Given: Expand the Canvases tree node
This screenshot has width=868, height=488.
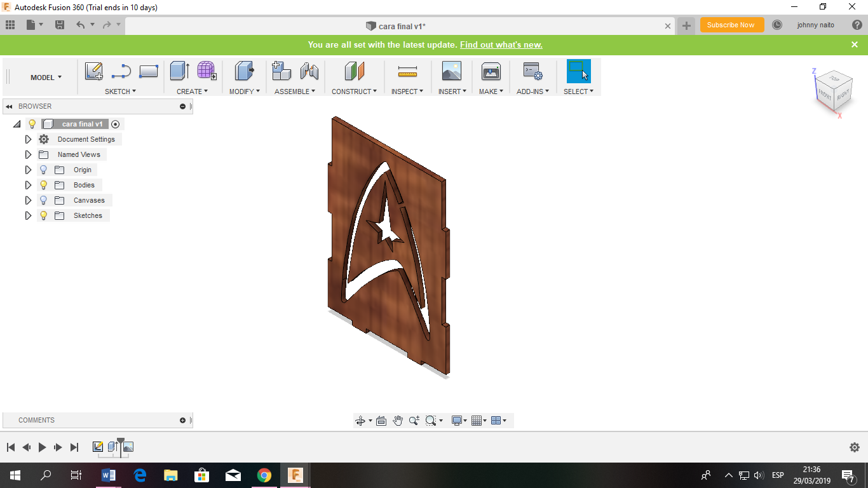Looking at the screenshot, I should (28, 200).
